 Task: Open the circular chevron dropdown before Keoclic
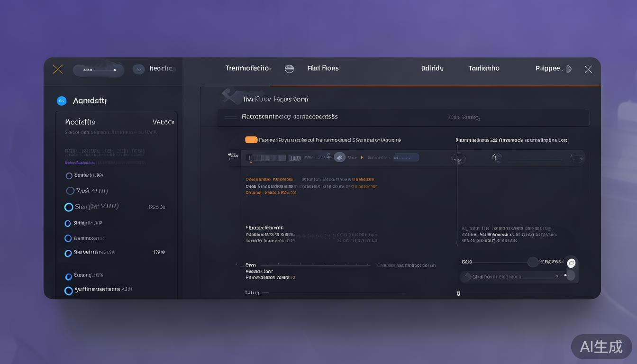pos(138,69)
